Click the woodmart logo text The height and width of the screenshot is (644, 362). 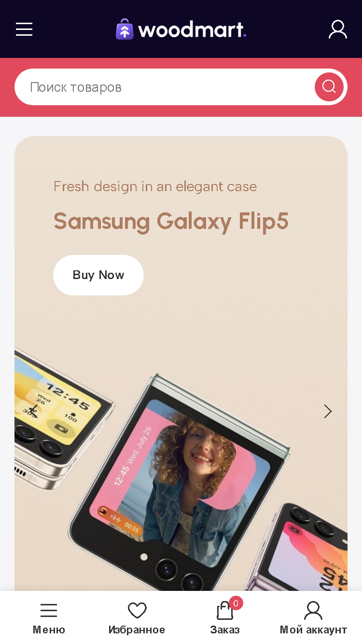tap(192, 30)
